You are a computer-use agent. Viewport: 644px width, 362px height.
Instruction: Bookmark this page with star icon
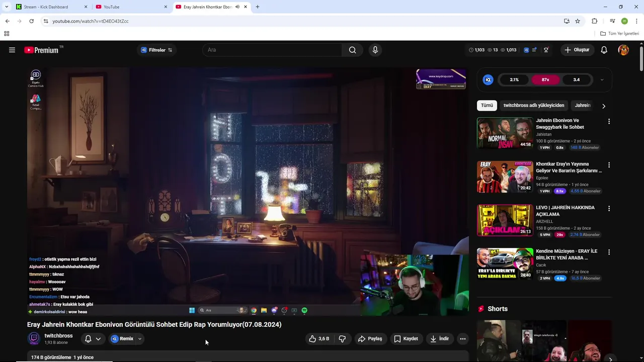click(578, 21)
